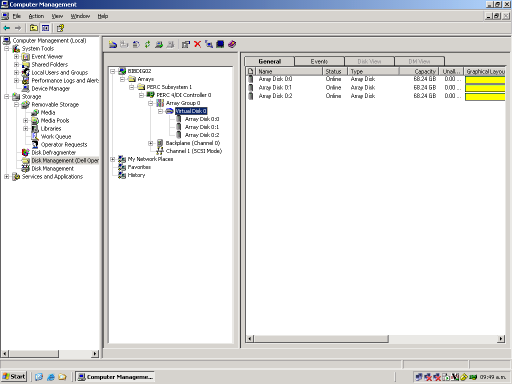Toggle the Show/Hide Console Tree icon
This screenshot has height=384, width=512.
click(x=45, y=28)
